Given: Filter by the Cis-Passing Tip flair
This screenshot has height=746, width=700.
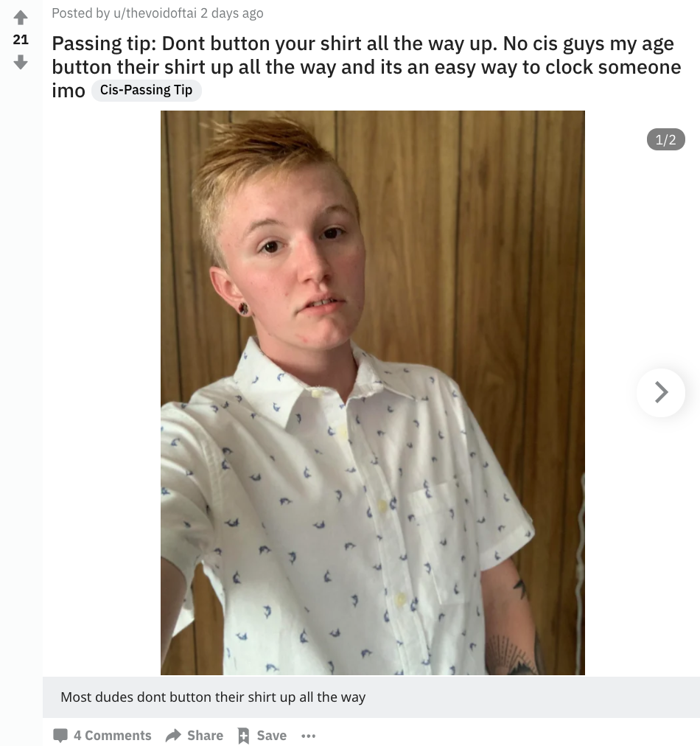Looking at the screenshot, I should [147, 90].
